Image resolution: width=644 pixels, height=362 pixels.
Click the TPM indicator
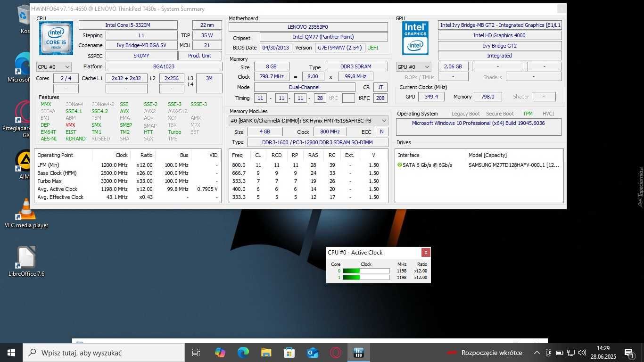tap(528, 114)
